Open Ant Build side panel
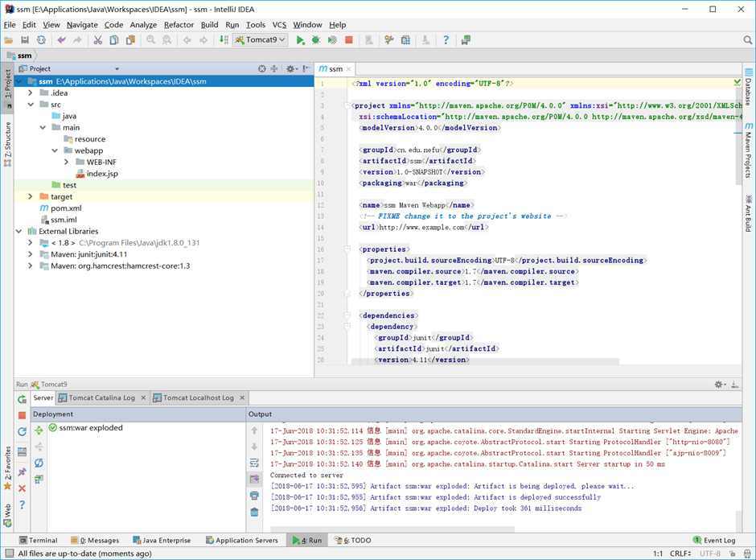The height and width of the screenshot is (560, 756). [748, 213]
